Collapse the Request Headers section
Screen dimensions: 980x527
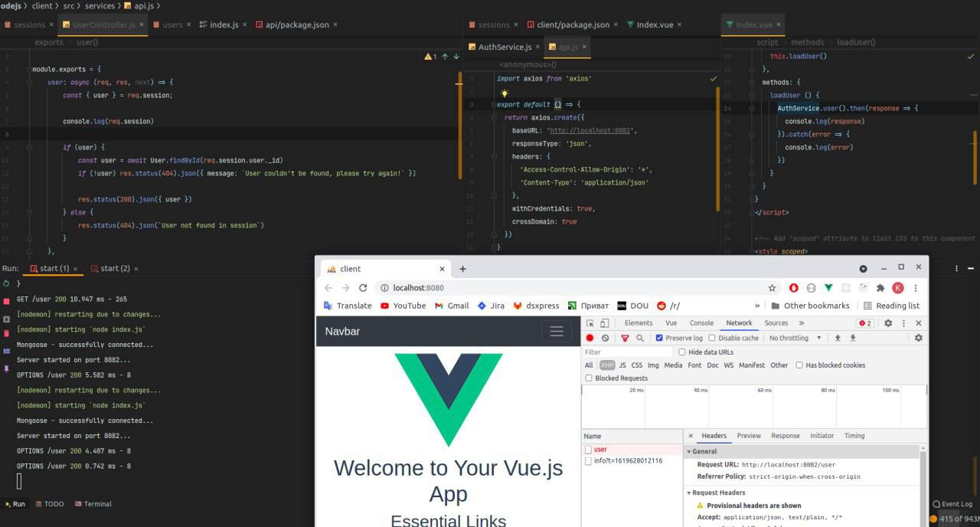(688, 493)
